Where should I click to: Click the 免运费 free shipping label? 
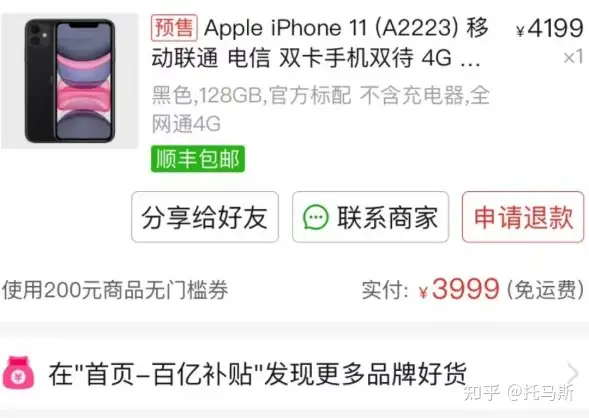click(545, 290)
